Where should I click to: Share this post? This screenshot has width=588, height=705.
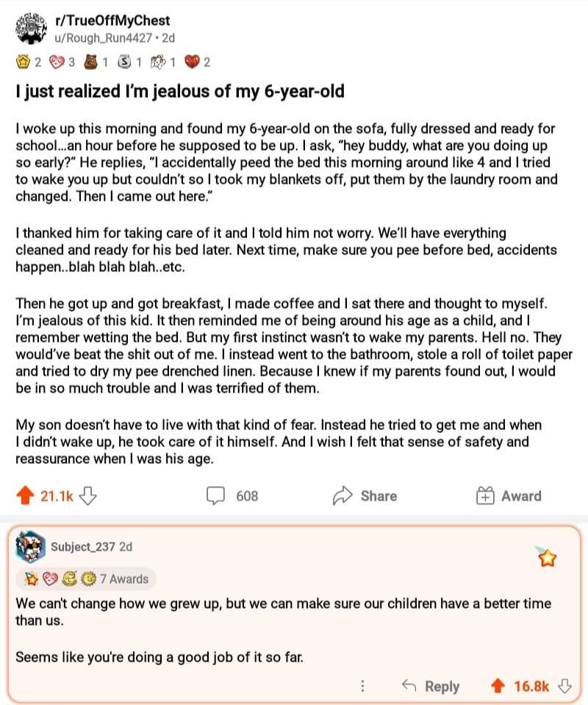click(366, 496)
